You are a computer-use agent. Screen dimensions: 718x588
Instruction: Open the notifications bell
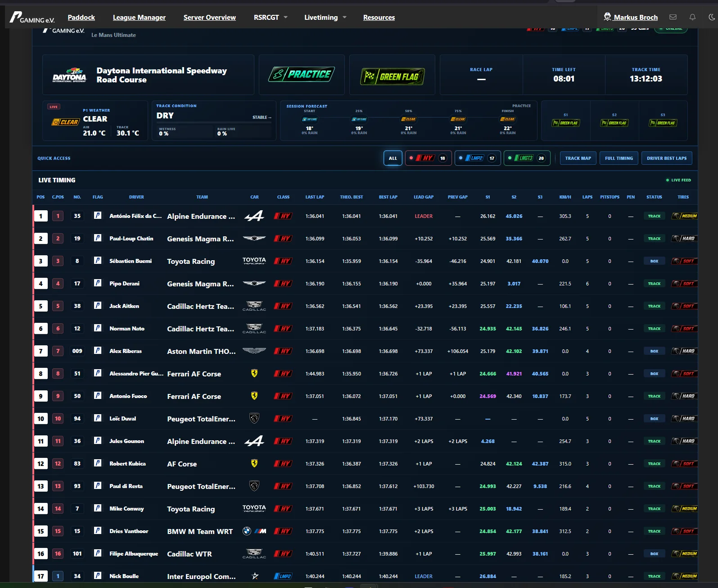[x=692, y=17]
